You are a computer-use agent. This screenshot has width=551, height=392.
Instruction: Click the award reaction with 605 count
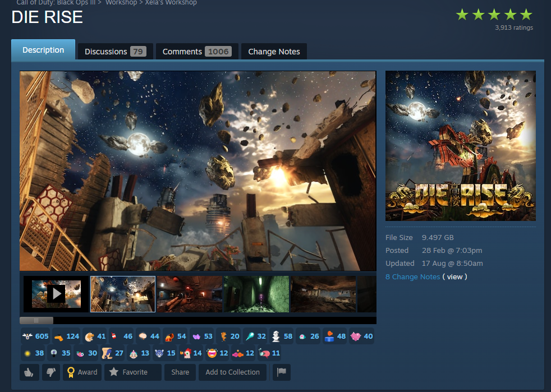tap(35, 336)
